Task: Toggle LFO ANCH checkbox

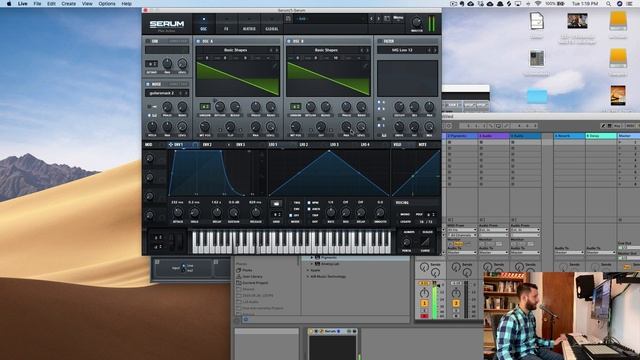Action: click(x=309, y=209)
